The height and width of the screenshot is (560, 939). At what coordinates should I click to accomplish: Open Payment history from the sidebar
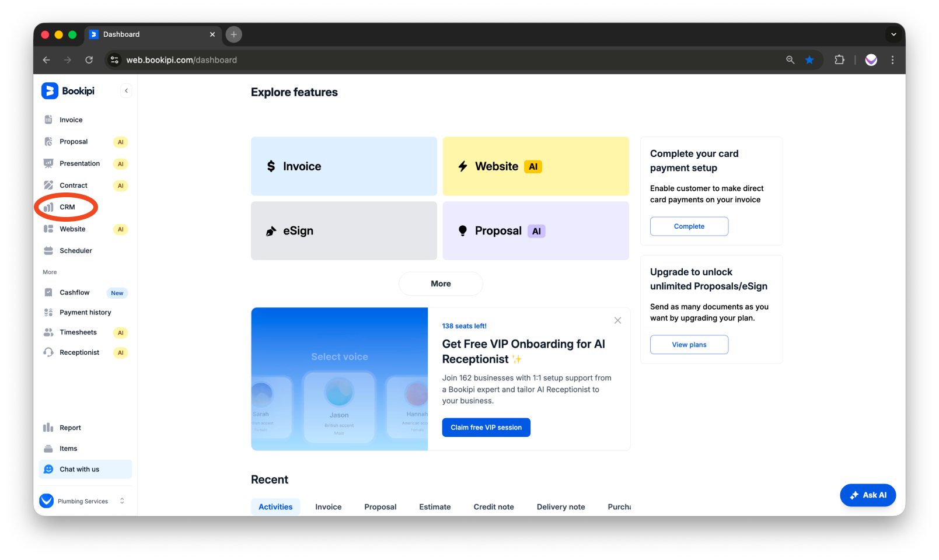(x=85, y=312)
